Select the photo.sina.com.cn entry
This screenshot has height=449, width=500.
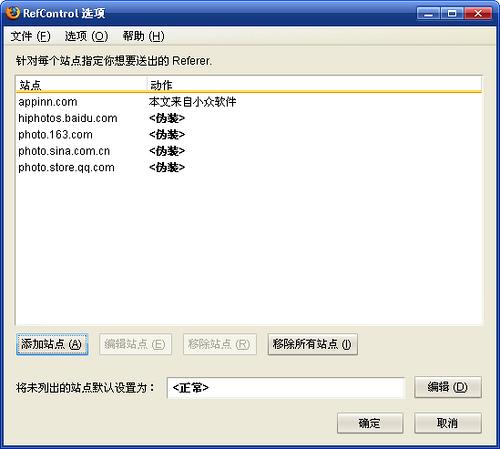pos(248,151)
